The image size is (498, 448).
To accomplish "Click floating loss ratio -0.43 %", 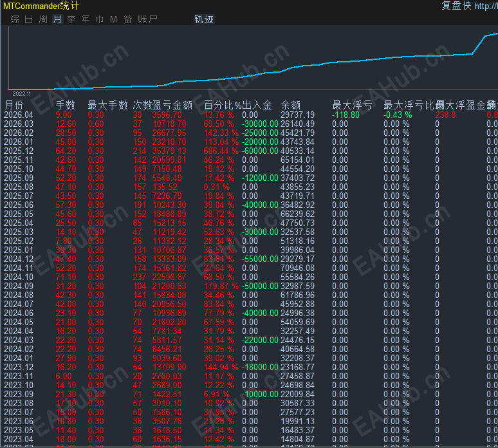I will 398,115.
